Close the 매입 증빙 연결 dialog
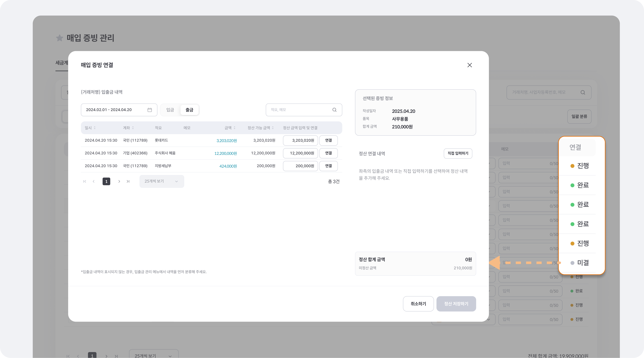This screenshot has width=644, height=358. coord(470,65)
